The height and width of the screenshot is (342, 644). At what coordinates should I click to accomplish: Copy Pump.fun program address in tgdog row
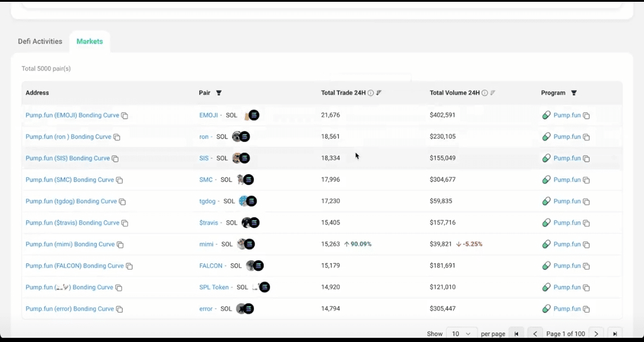586,202
